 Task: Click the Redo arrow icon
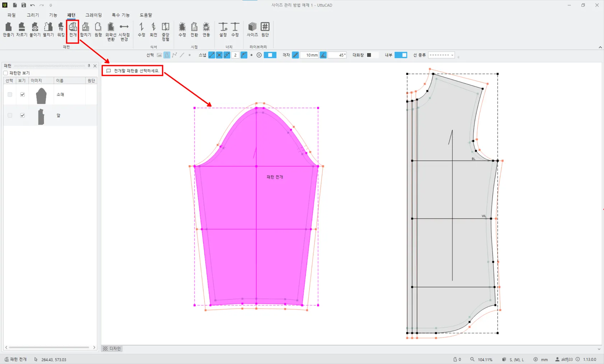coord(41,5)
